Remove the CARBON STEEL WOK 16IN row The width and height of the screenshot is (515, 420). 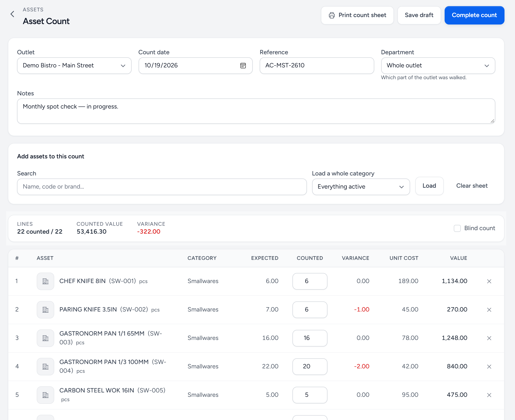489,395
